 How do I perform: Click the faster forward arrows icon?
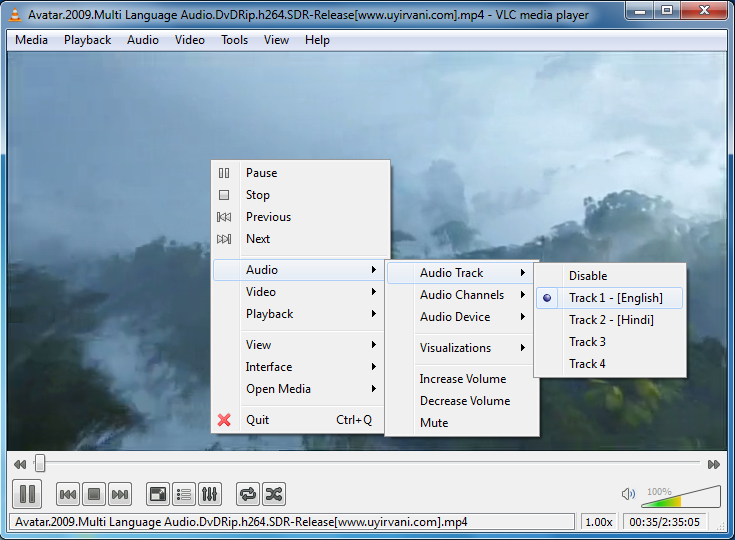click(x=714, y=465)
